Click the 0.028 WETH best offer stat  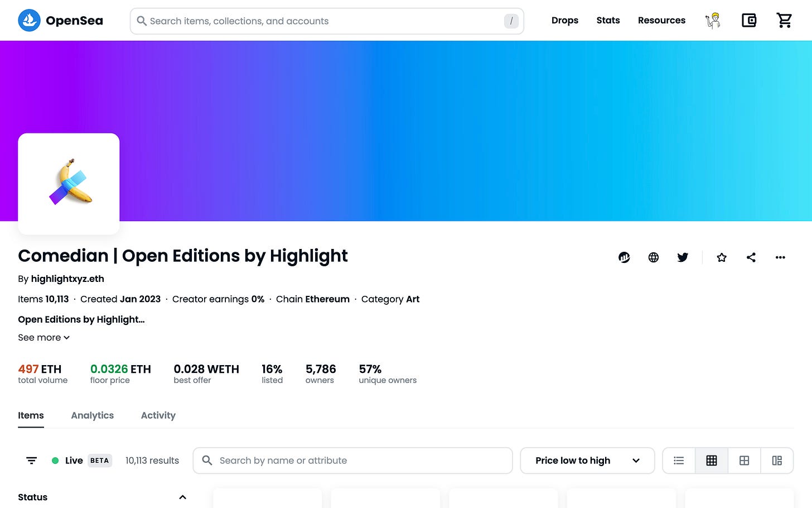point(206,373)
